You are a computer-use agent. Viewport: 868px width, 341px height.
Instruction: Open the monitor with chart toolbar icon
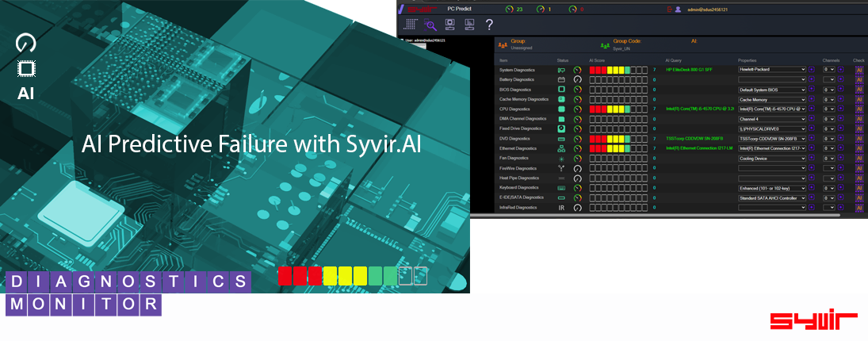[468, 25]
